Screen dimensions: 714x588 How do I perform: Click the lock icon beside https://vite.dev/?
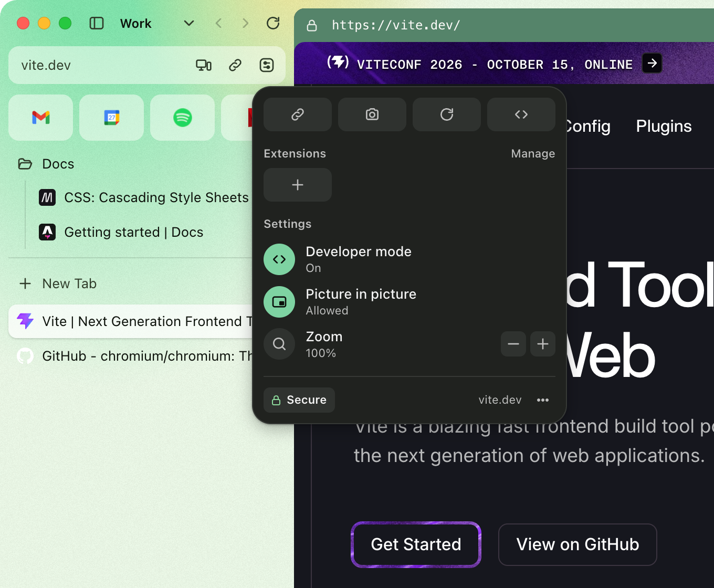pos(312,25)
